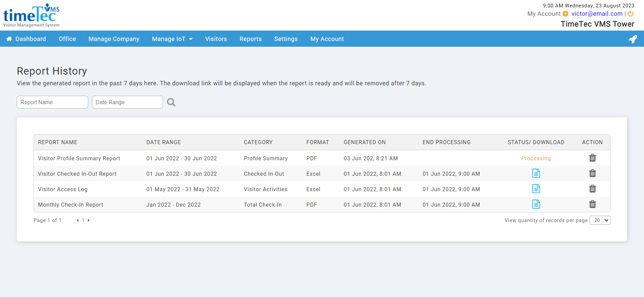Delete the Visitor Access Log row

(x=592, y=189)
